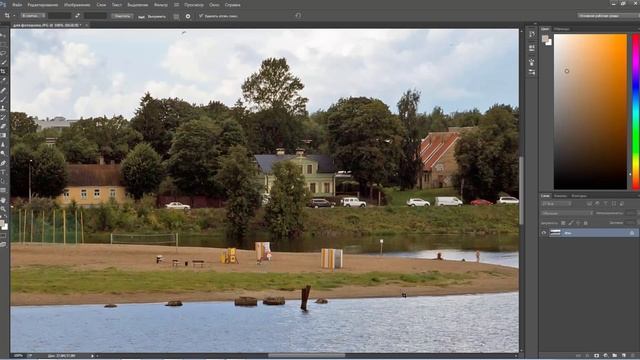
Task: Select the Dodge tool
Action: pos(3,153)
